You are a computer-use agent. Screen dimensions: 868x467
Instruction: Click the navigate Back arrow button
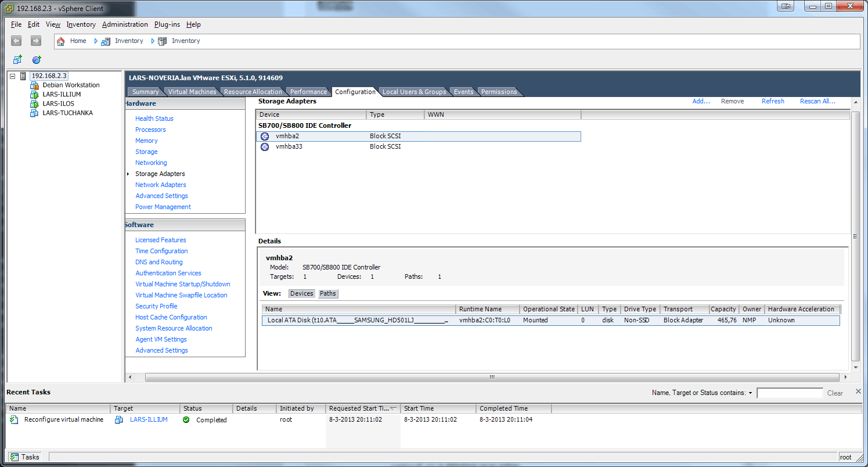click(x=16, y=41)
